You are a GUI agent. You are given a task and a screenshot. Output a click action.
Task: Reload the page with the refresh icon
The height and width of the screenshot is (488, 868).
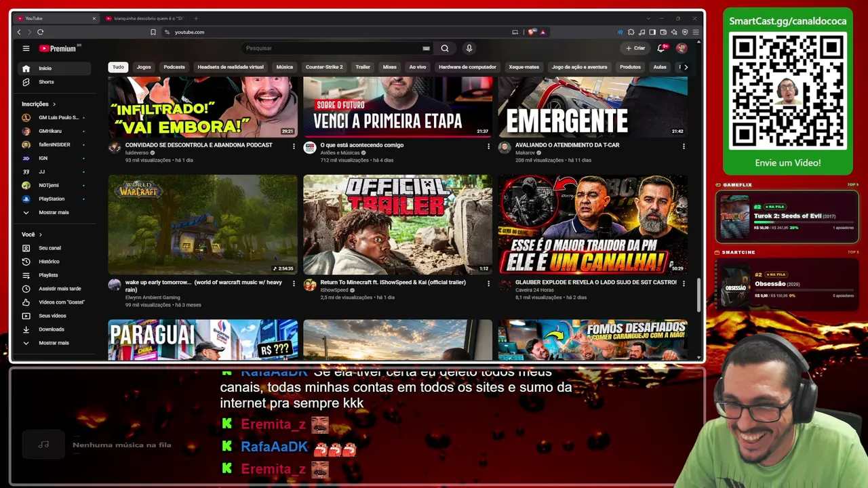tap(41, 32)
